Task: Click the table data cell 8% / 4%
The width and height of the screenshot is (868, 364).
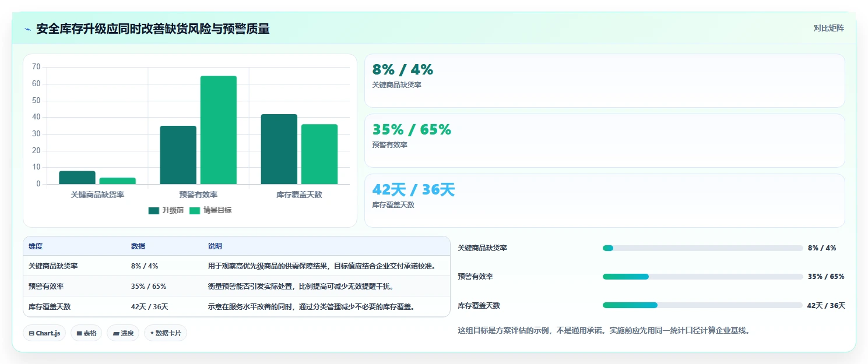Action: (x=145, y=266)
